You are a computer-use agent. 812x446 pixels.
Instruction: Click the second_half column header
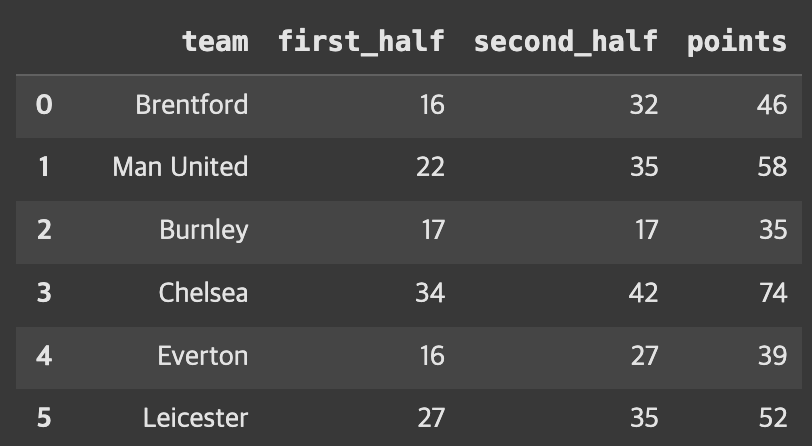(x=566, y=41)
